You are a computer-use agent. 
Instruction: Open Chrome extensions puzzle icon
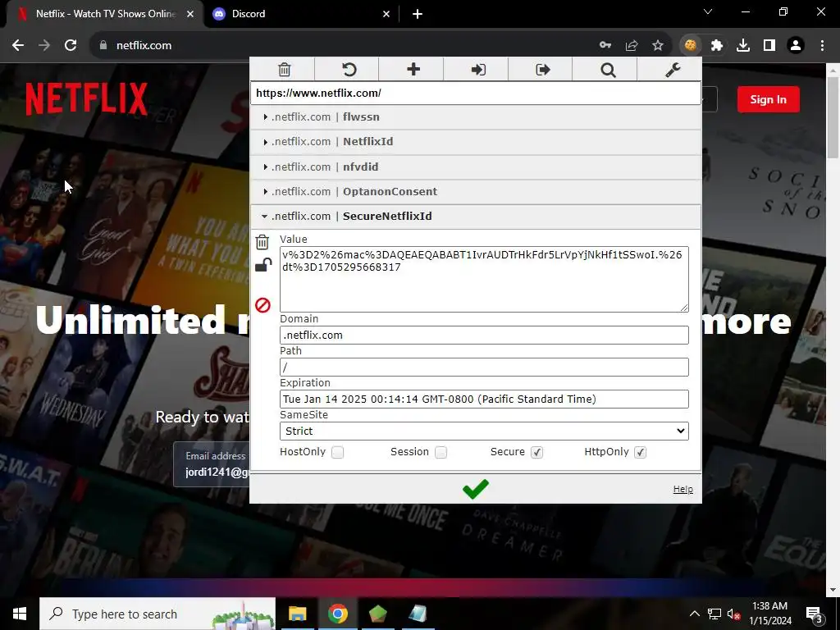(717, 46)
